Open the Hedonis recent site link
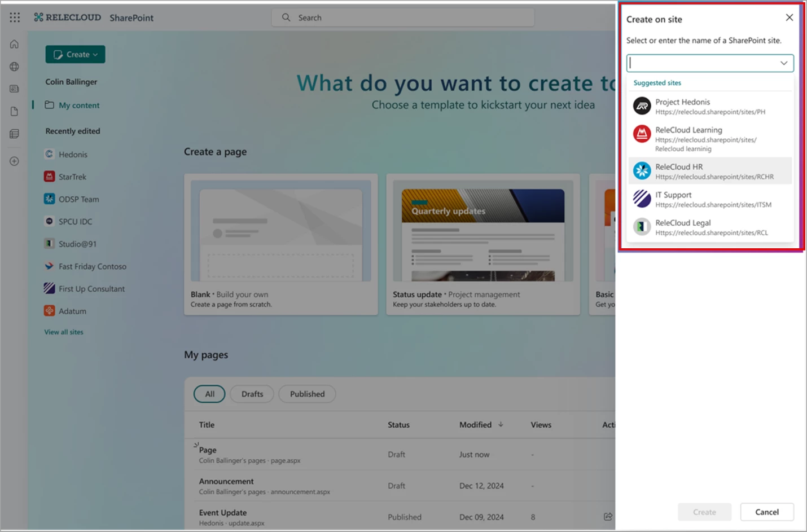Screen dimensions: 807x532 click(73, 154)
